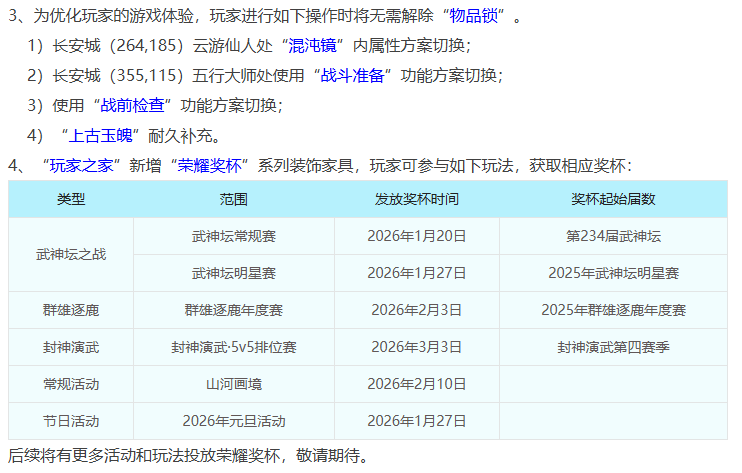The width and height of the screenshot is (742, 473).
Task: Select the "群雄逐鹿年度赛" range cell
Action: point(234,310)
